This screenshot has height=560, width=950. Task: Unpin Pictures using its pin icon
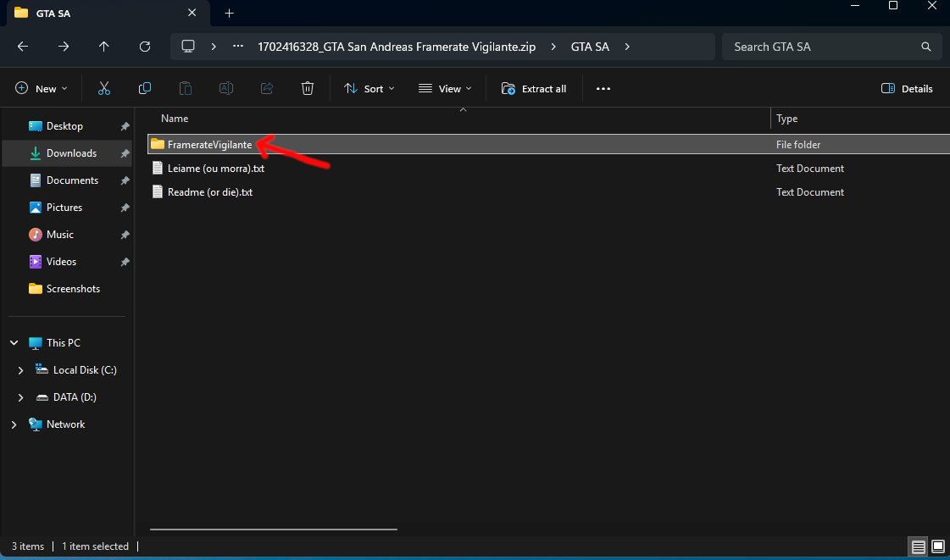[x=125, y=208]
